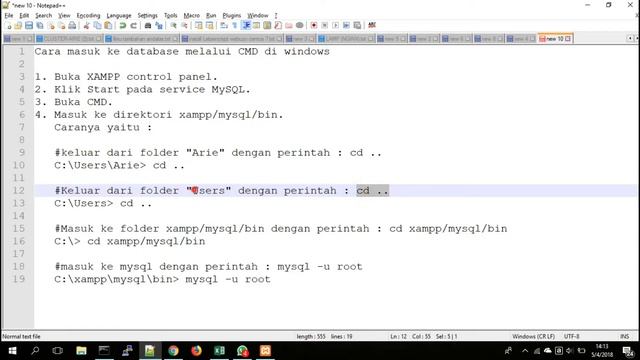Click the Cut scissors icon

point(87,26)
